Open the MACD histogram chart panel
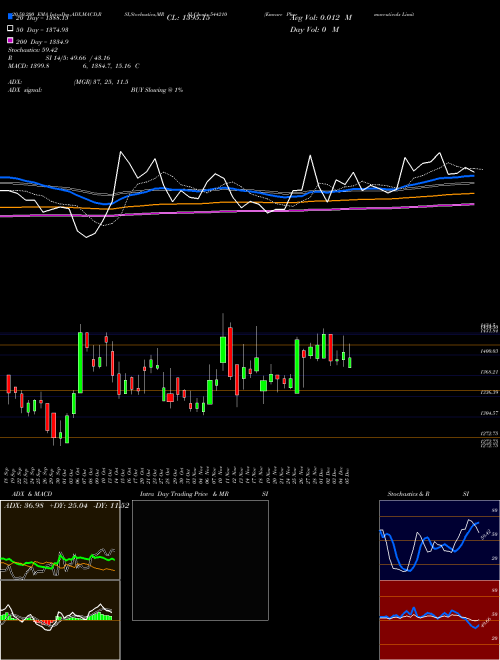This screenshot has height=660, width=500. (x=60, y=620)
